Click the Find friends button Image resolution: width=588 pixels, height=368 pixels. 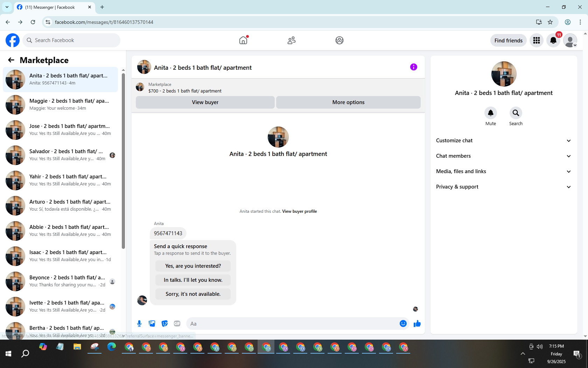click(509, 40)
